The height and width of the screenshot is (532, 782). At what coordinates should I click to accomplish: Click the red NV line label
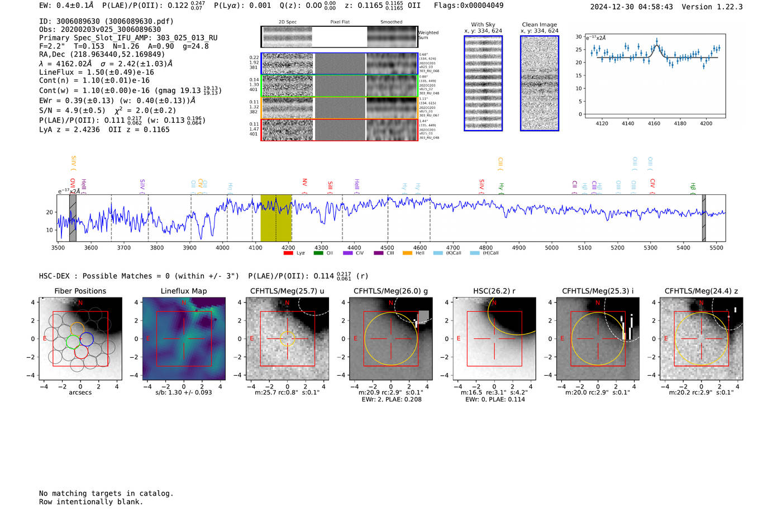coord(304,185)
